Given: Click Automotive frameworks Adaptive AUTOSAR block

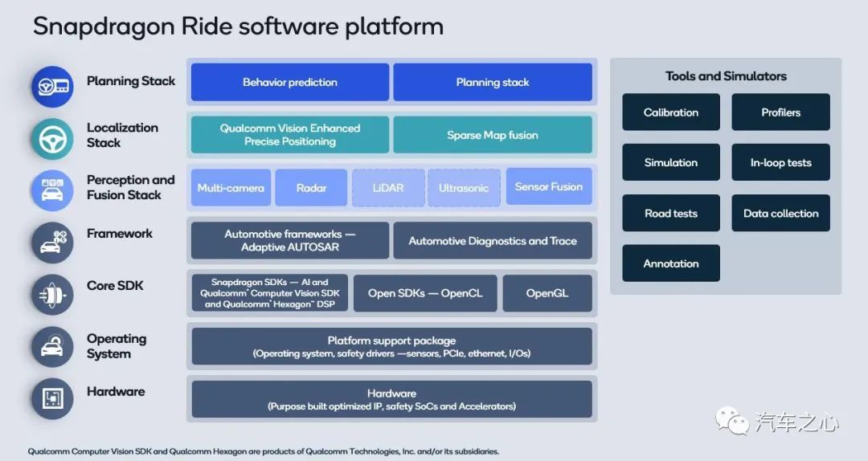Looking at the screenshot, I should pos(290,240).
